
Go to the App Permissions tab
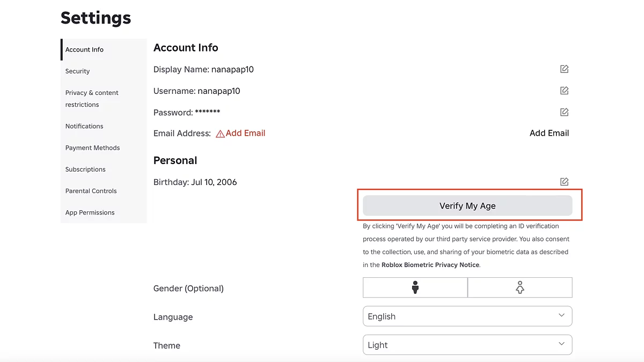tap(104, 212)
